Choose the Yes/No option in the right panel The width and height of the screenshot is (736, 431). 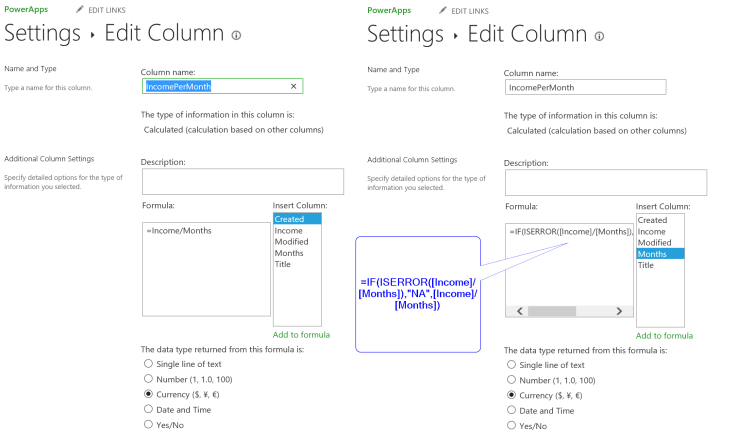[512, 425]
